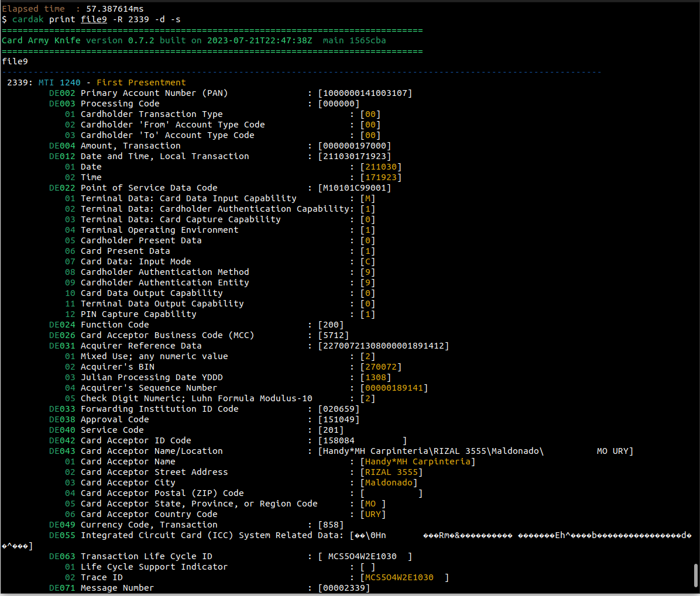Image resolution: width=700 pixels, height=596 pixels.
Task: Click the Acquirer Reference Data number
Action: tap(383, 346)
